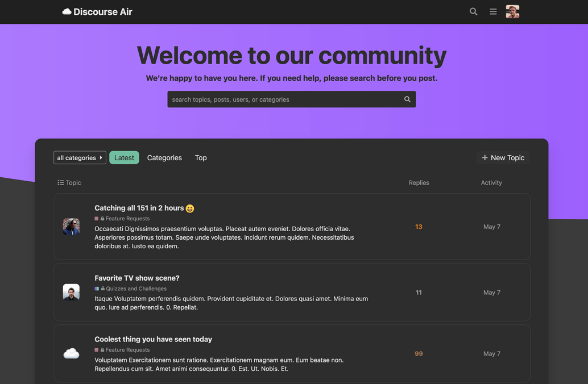The image size is (588, 384).
Task: Switch to the Latest tab
Action: click(x=124, y=158)
